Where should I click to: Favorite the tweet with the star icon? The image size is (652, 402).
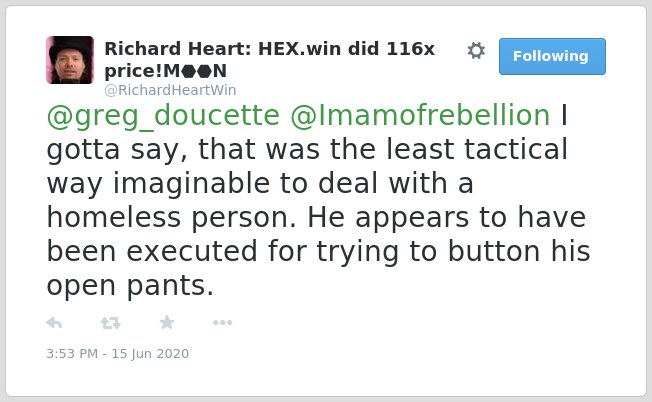167,322
